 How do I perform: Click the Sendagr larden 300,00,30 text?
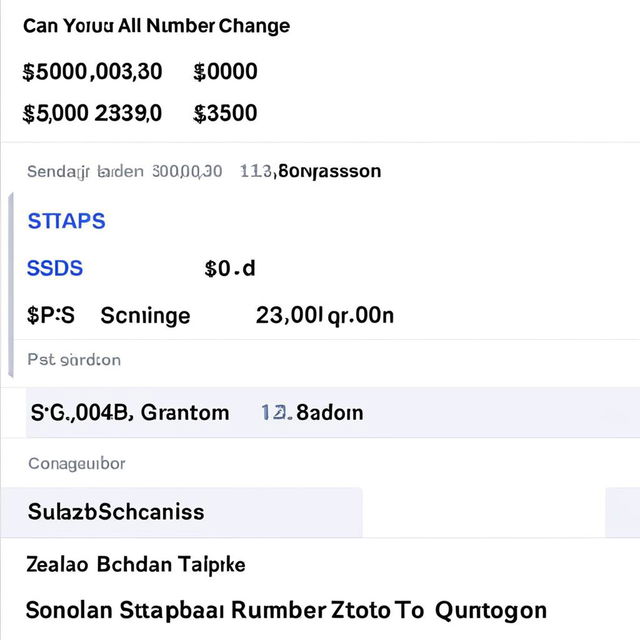click(124, 171)
